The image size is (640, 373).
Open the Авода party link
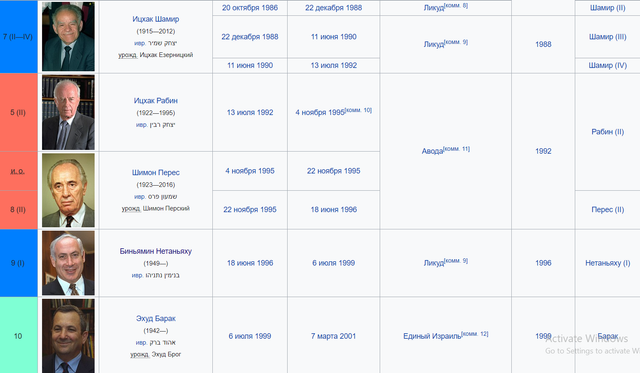[432, 151]
